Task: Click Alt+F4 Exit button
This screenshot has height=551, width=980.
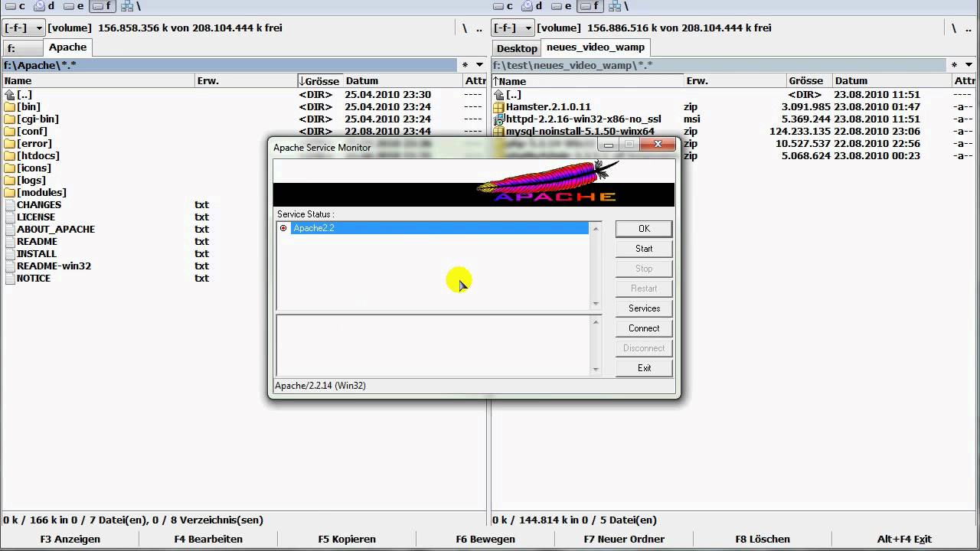Action: (905, 539)
